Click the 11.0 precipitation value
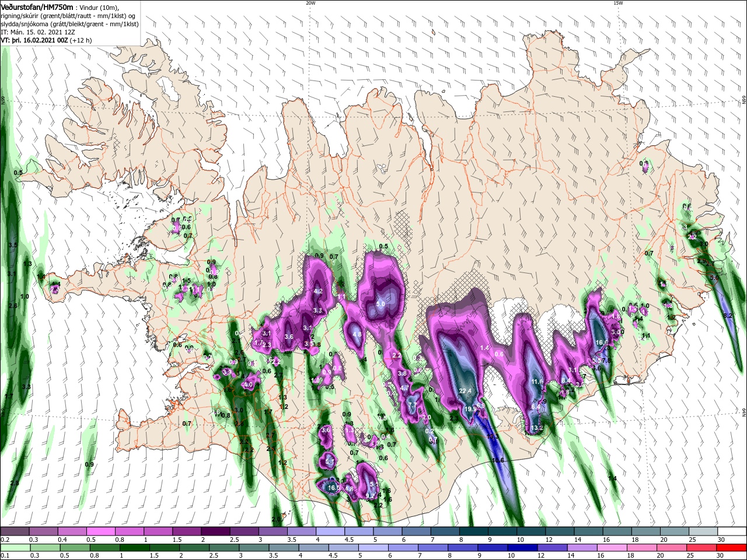This screenshot has width=747, height=560. [x=537, y=381]
